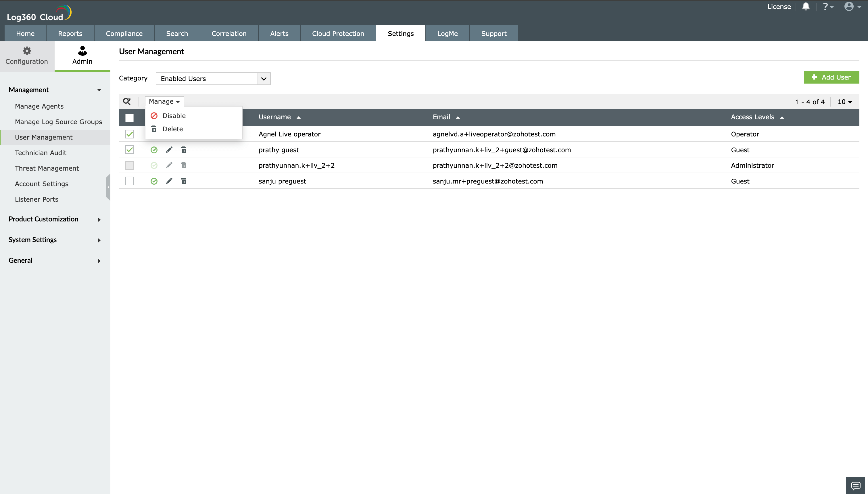Click the delete trash icon for sanju preguest
The width and height of the screenshot is (868, 494).
click(x=184, y=181)
